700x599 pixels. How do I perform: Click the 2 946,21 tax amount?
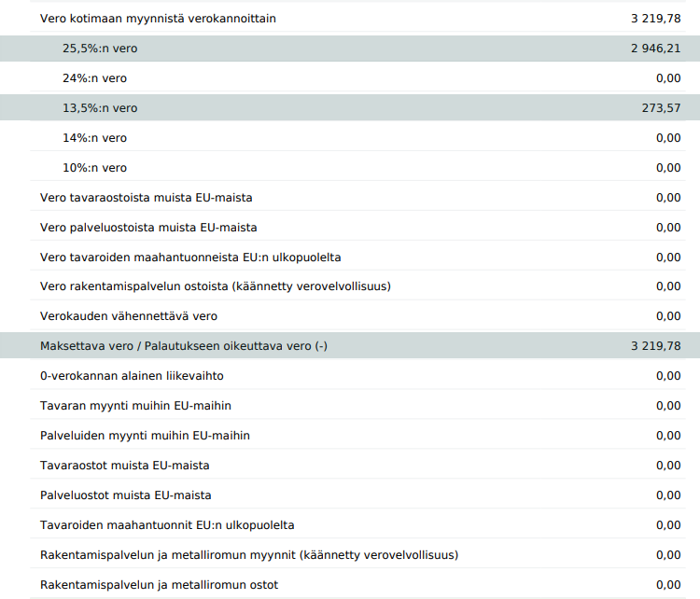coord(655,49)
